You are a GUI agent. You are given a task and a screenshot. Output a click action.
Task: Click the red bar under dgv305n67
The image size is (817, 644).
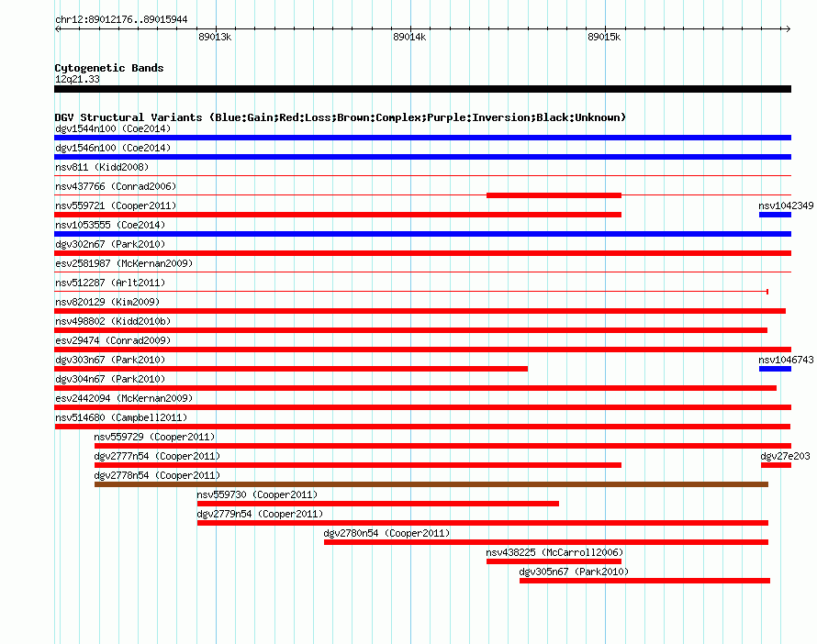point(644,581)
